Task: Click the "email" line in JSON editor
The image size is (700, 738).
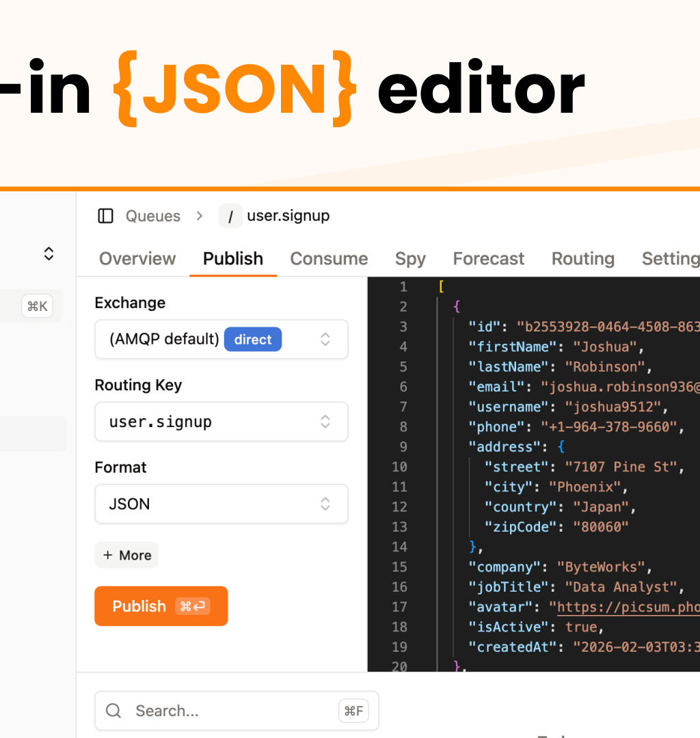Action: click(584, 387)
